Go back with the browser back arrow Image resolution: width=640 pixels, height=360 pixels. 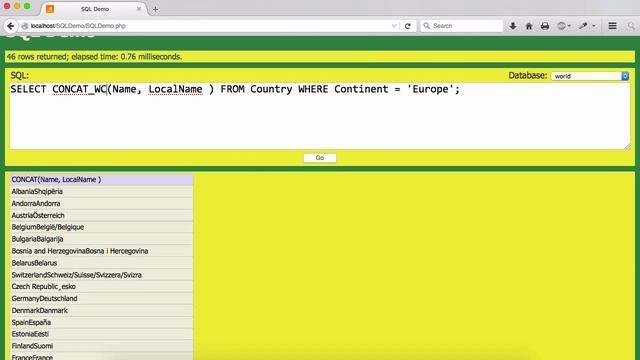tap(11, 26)
